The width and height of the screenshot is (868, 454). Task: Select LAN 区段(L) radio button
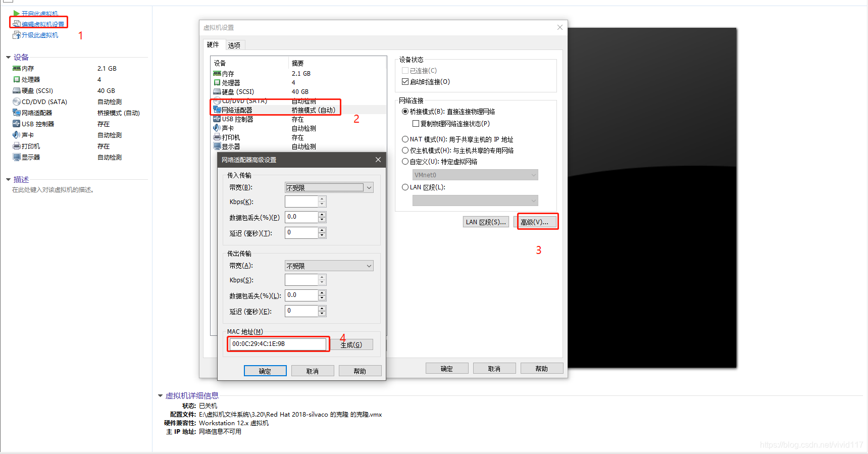coord(405,187)
